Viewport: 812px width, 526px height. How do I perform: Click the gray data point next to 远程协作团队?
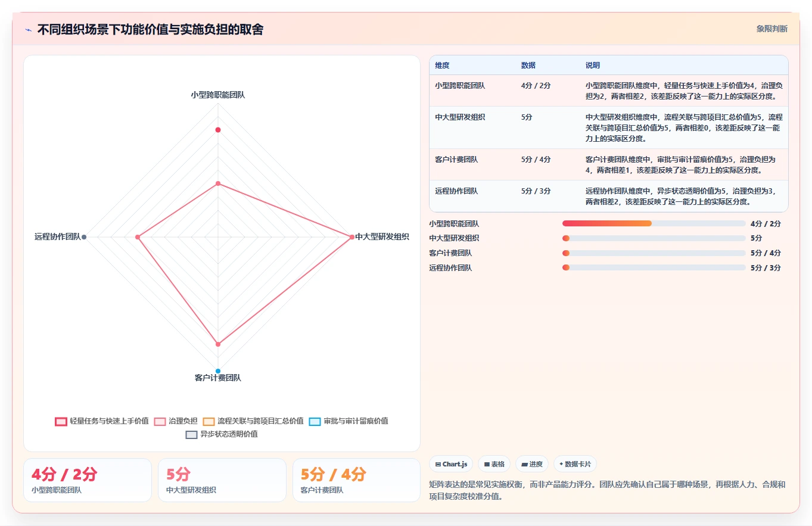(85, 237)
